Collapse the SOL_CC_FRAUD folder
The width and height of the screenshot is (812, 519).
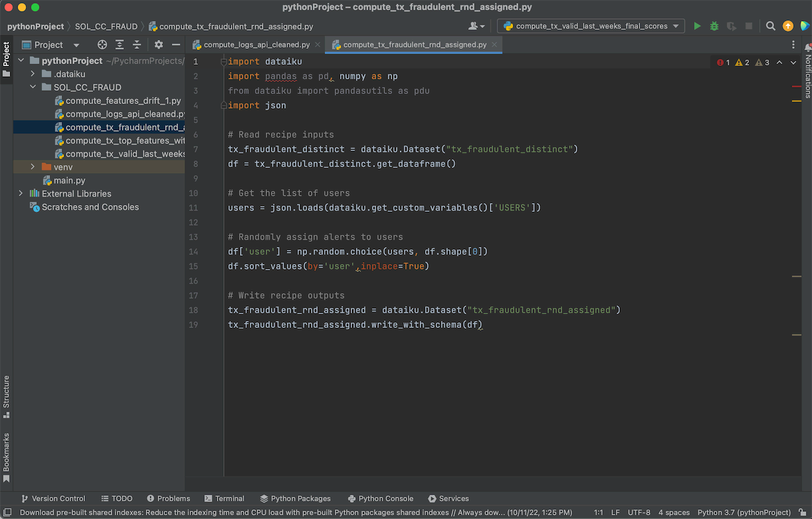pos(33,88)
